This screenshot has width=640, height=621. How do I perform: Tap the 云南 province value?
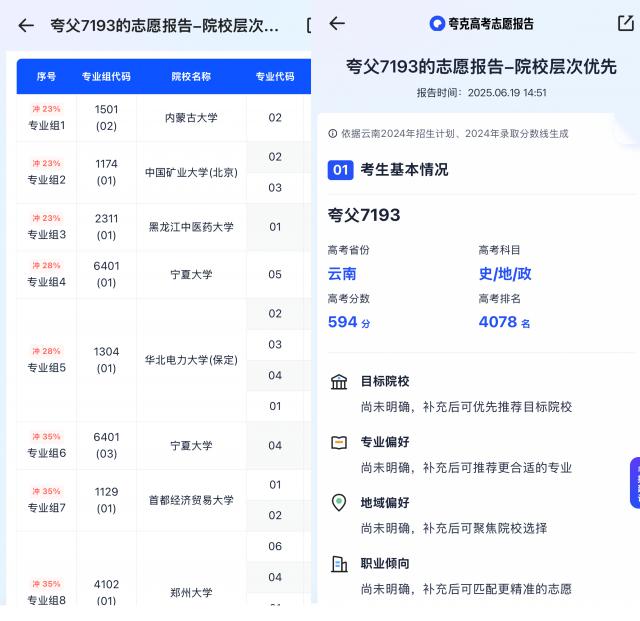pos(342,274)
